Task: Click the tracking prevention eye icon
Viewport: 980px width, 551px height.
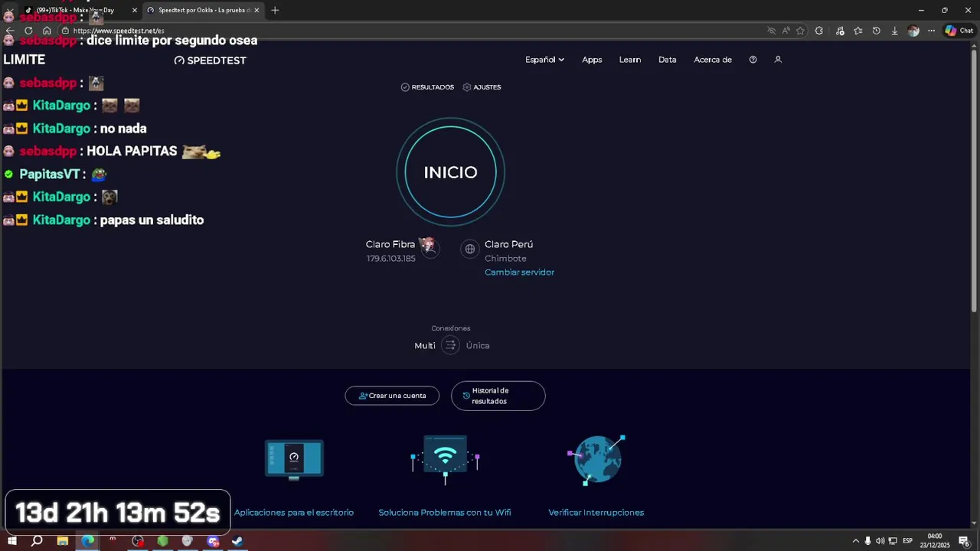Action: [x=772, y=31]
